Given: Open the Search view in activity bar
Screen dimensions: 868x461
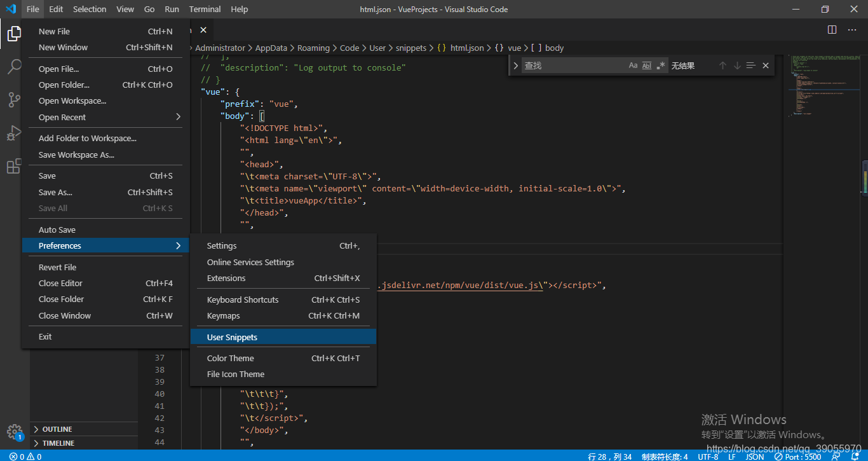Looking at the screenshot, I should pos(14,66).
